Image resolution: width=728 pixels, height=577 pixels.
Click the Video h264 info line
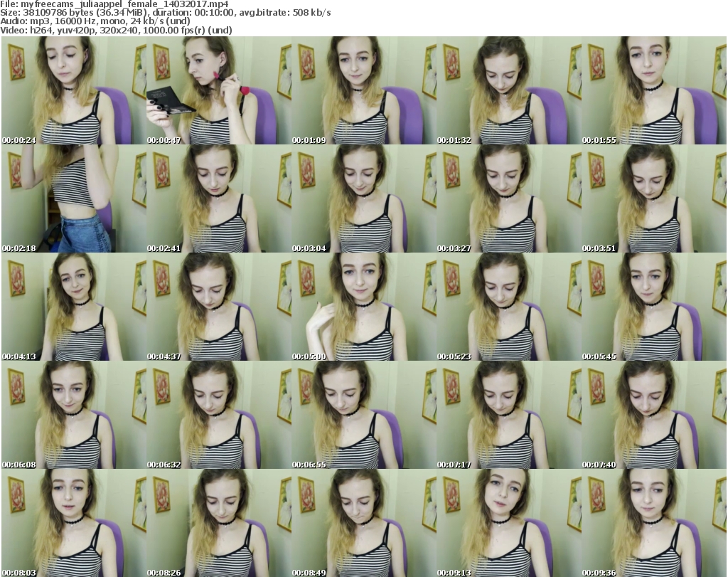(x=116, y=30)
